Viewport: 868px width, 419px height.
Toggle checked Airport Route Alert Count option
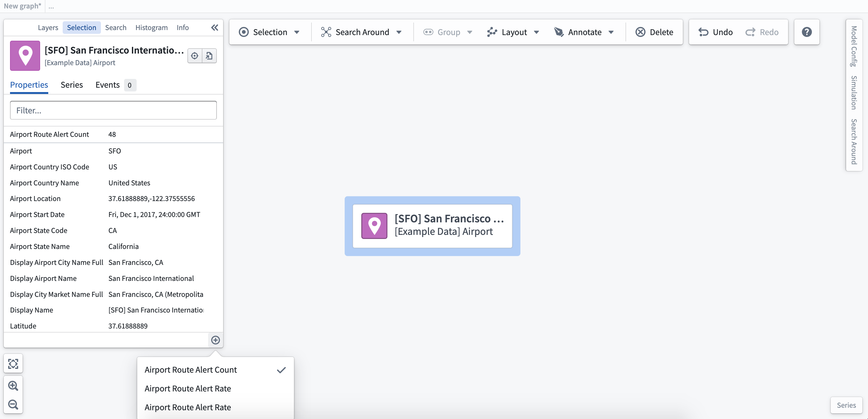216,370
